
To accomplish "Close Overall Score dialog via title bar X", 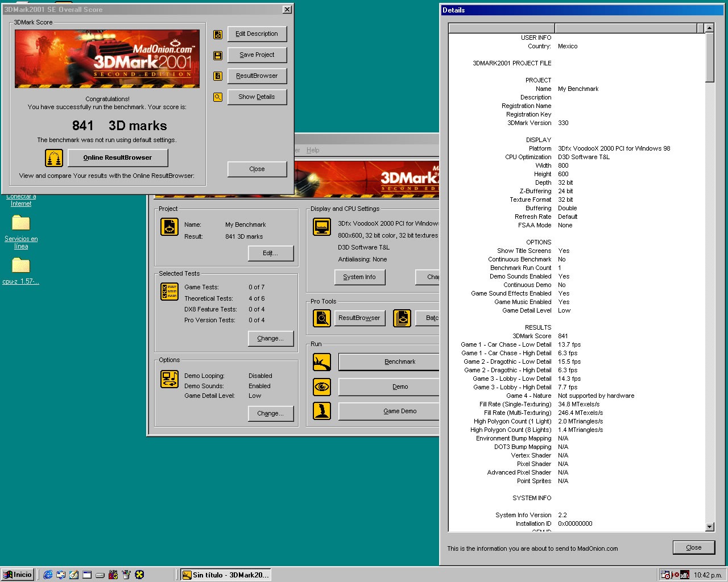I will pyautogui.click(x=287, y=10).
